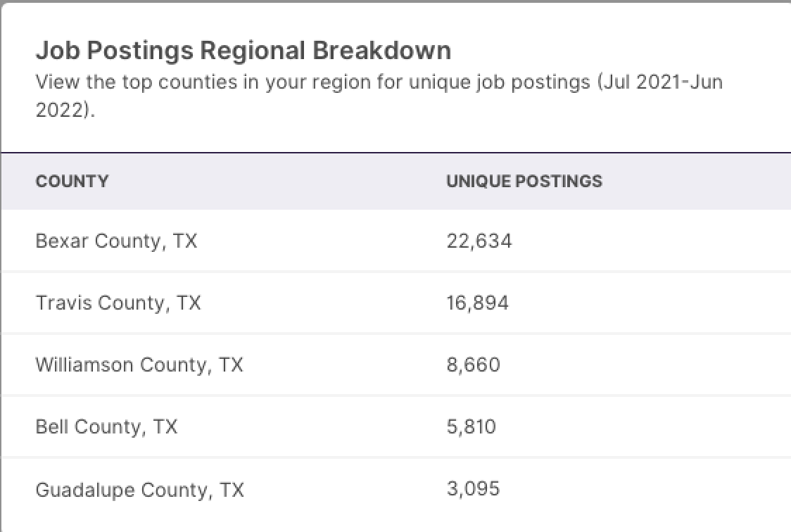Screen dimensions: 791x532
Task: Select Guadalupe County, TX row
Action: [x=396, y=490]
